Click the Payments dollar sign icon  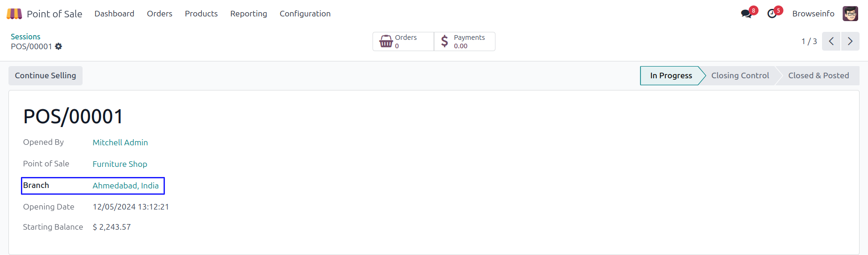[444, 41]
